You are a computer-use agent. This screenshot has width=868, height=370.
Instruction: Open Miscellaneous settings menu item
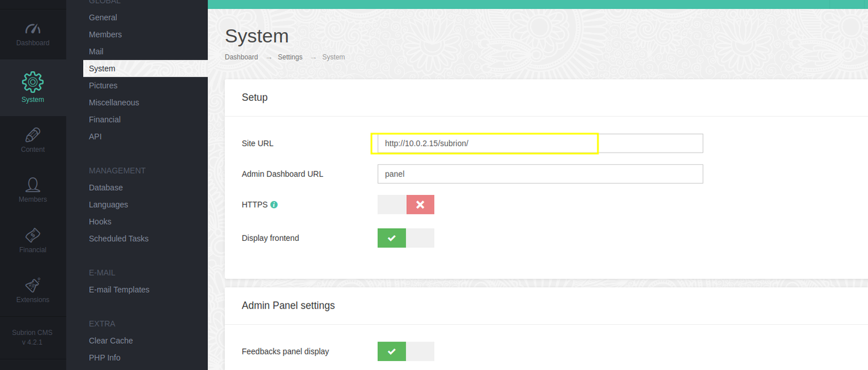[x=114, y=103]
